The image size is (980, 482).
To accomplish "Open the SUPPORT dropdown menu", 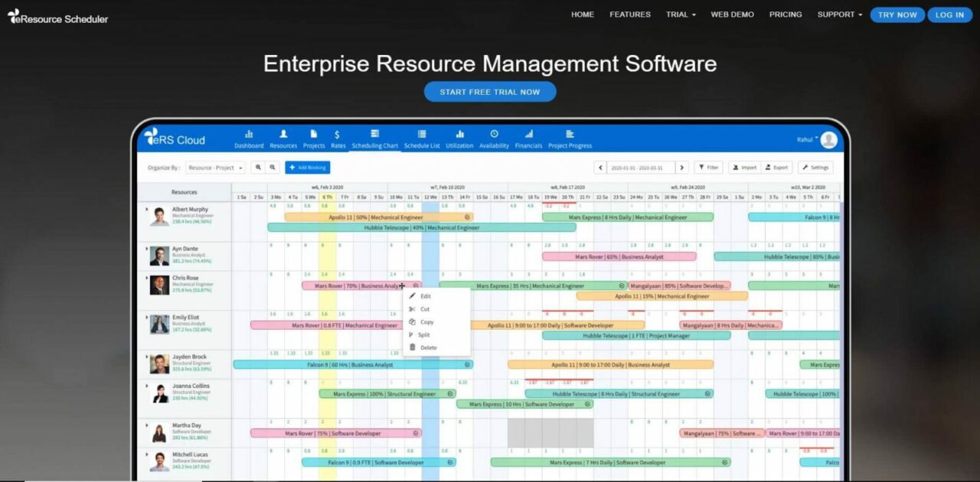I will (x=839, y=15).
